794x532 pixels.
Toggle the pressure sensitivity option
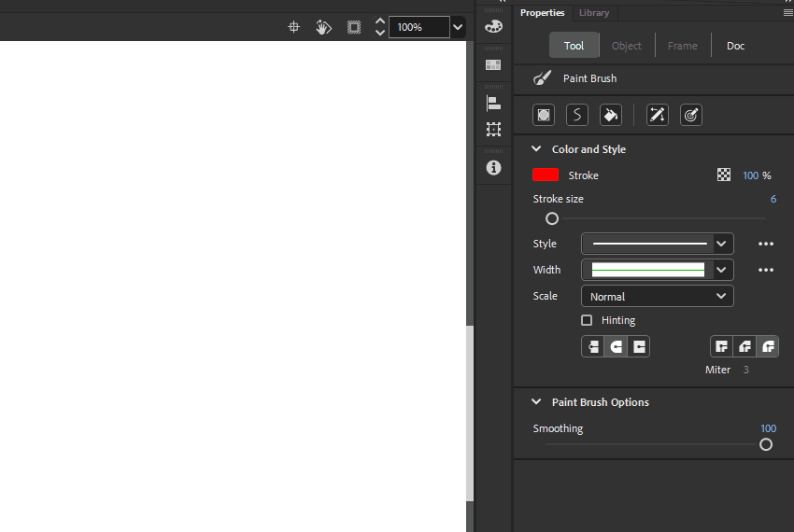click(x=658, y=115)
